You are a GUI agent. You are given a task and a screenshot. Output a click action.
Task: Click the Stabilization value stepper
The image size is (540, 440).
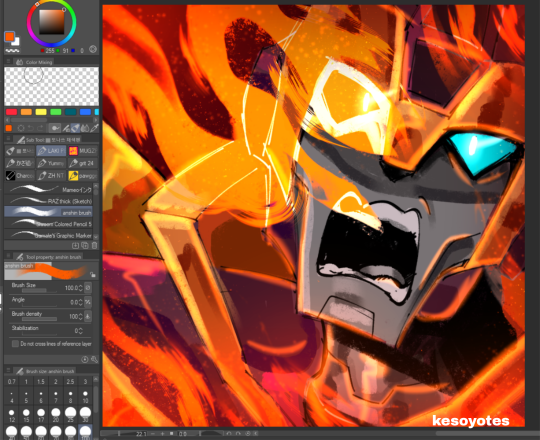[80, 331]
